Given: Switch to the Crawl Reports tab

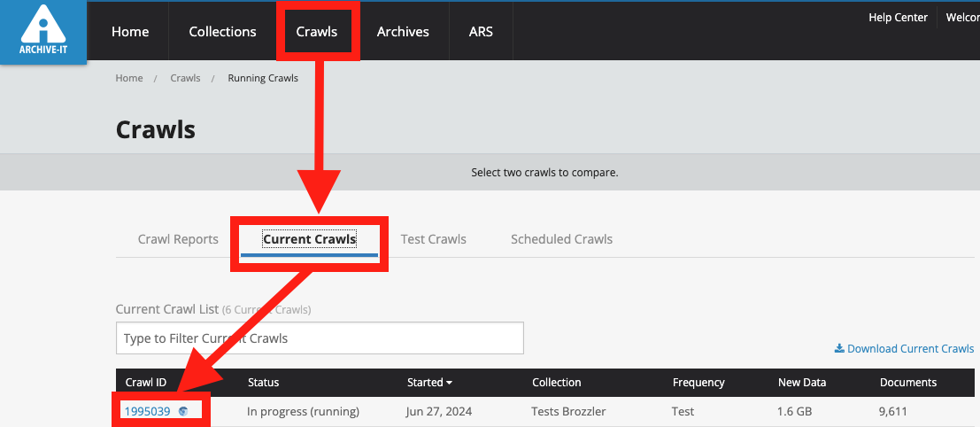Looking at the screenshot, I should click(178, 239).
